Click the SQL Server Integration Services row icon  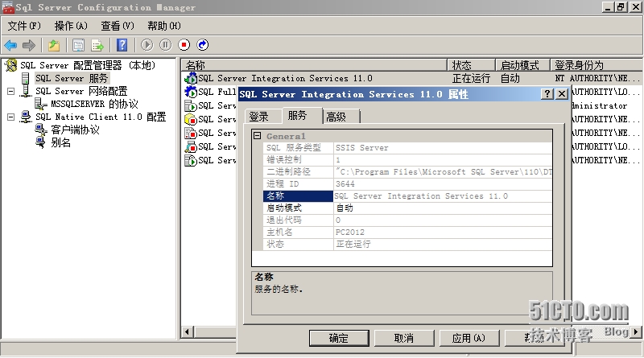191,78
